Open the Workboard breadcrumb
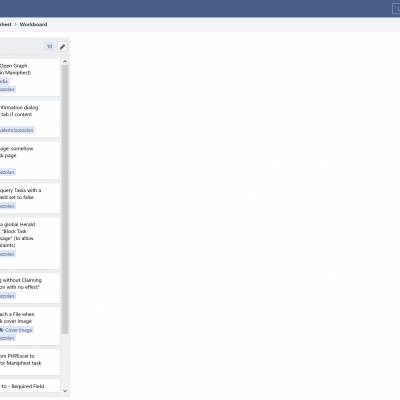Viewport: 400px width, 400px height. [33, 24]
